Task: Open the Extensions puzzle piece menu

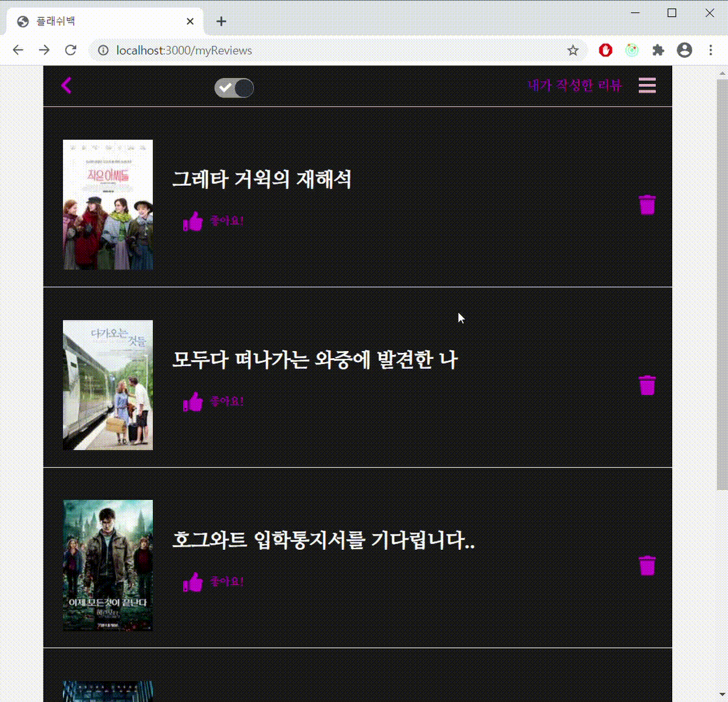Action: pyautogui.click(x=658, y=50)
